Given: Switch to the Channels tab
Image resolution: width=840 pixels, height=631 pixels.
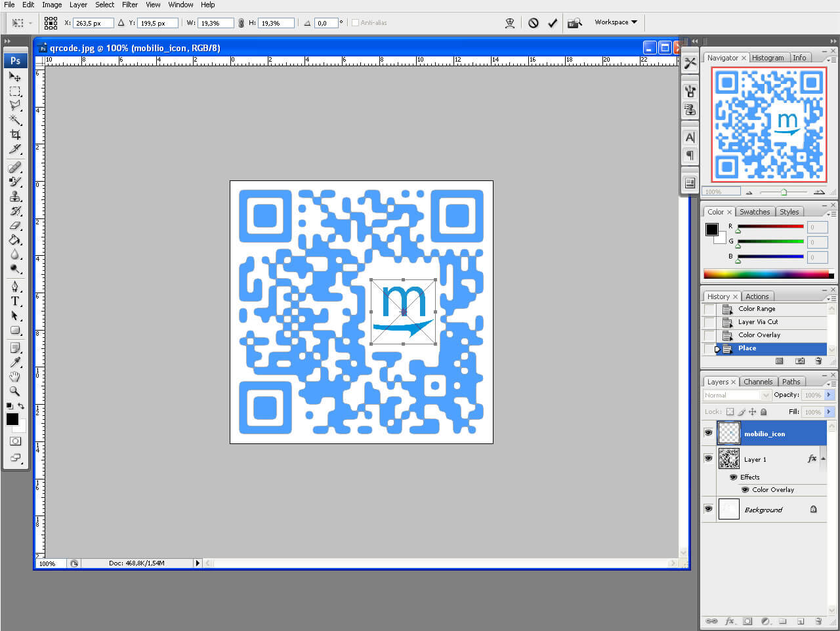Looking at the screenshot, I should coord(758,382).
